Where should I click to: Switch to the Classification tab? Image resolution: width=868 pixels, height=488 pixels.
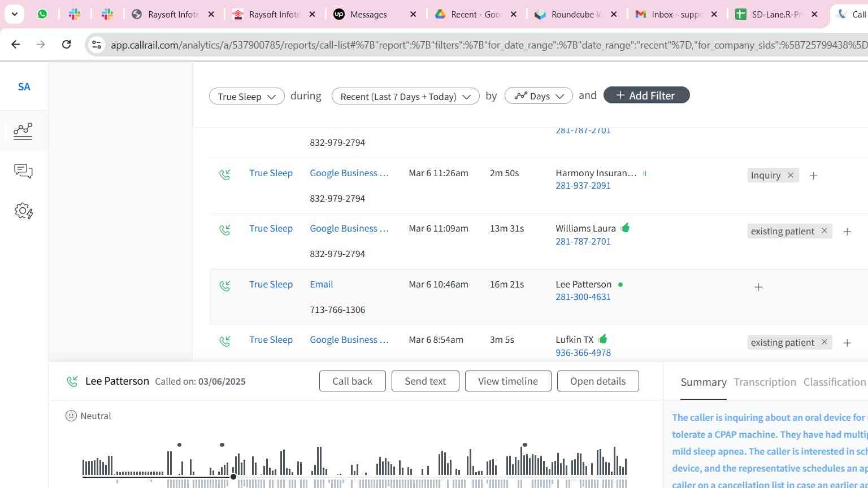[835, 382]
